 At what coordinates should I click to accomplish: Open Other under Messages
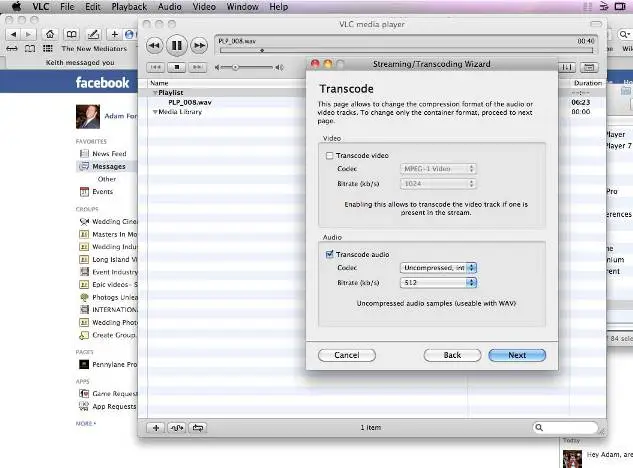(x=107, y=179)
